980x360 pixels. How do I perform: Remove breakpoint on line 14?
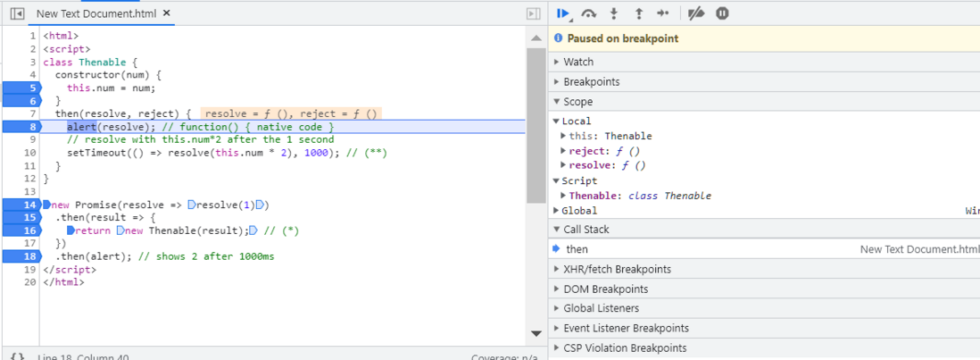[21, 205]
